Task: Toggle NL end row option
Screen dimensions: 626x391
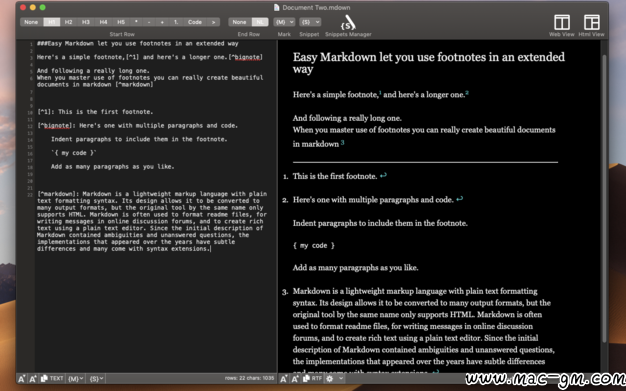Action: coord(260,22)
